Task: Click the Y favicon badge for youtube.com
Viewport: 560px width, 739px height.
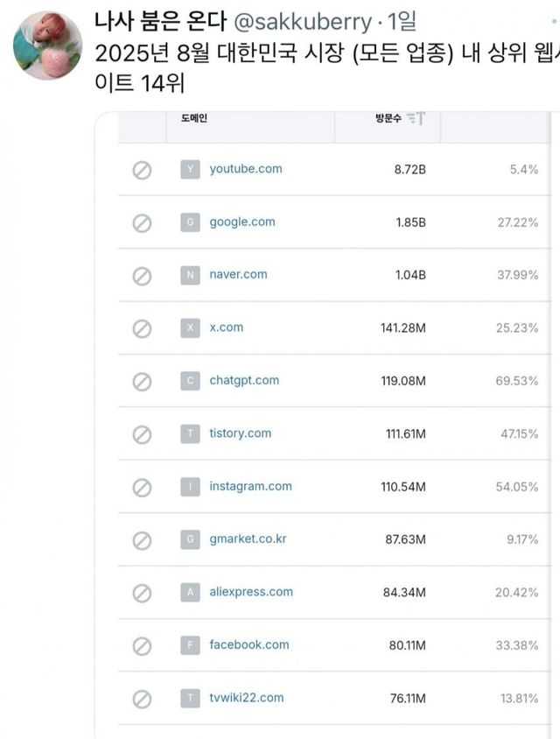Action: click(190, 170)
